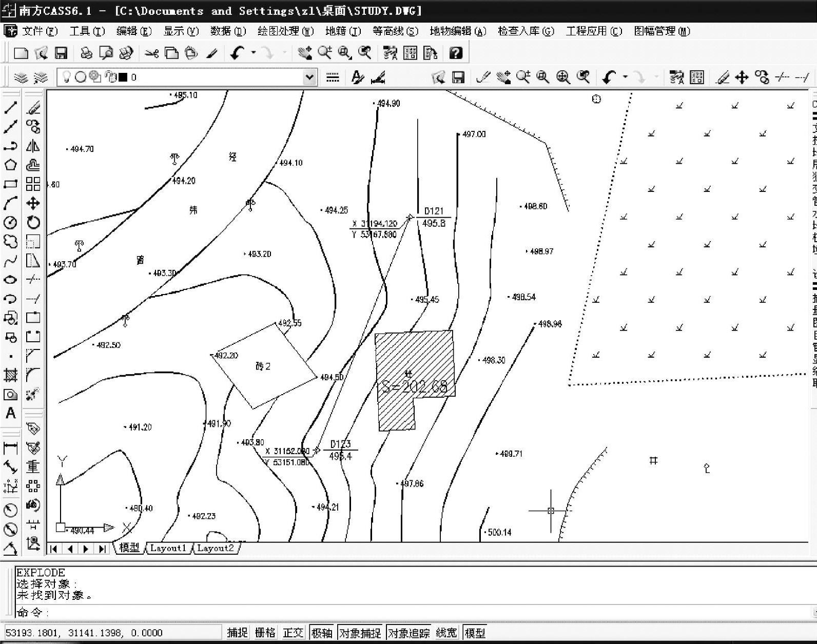Open the 工程应用(C) menu

[594, 31]
